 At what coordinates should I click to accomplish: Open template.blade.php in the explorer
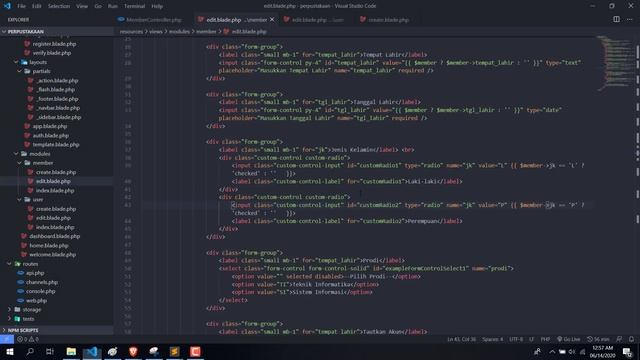(56, 144)
